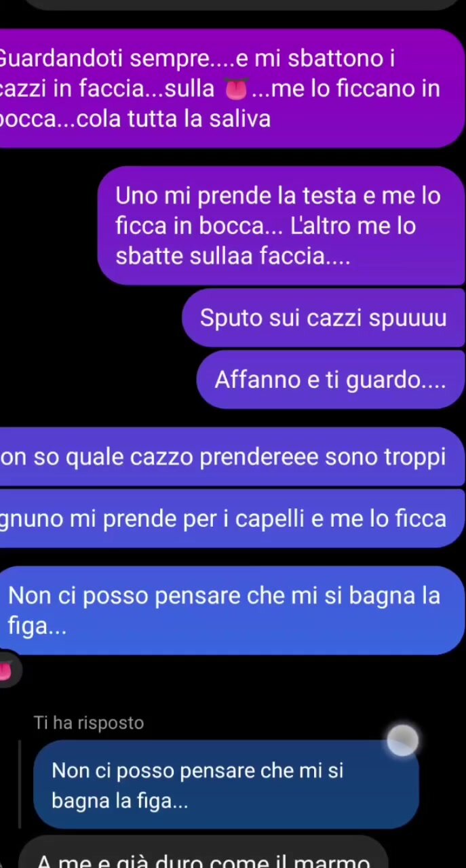Tap the tongue emoji reaction below the blue message

pos(7,671)
